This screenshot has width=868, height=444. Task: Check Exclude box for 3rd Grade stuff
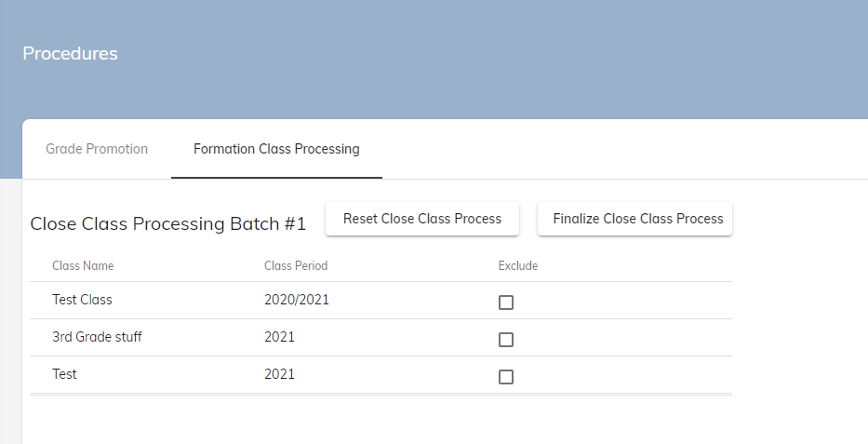point(506,340)
